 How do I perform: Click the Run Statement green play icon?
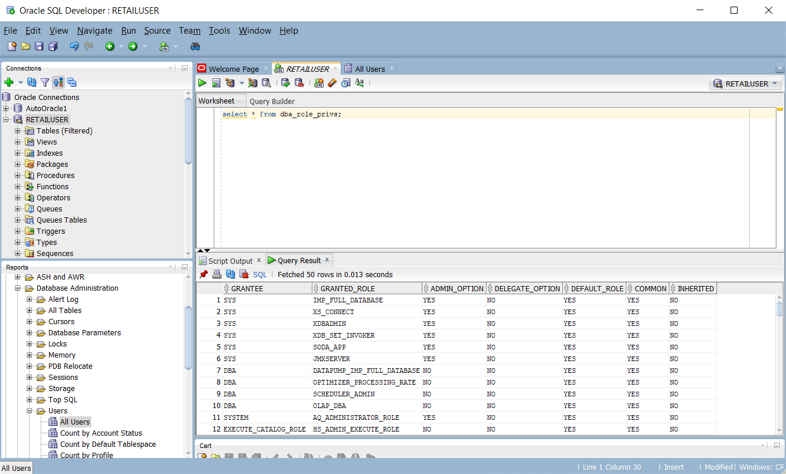tap(203, 84)
